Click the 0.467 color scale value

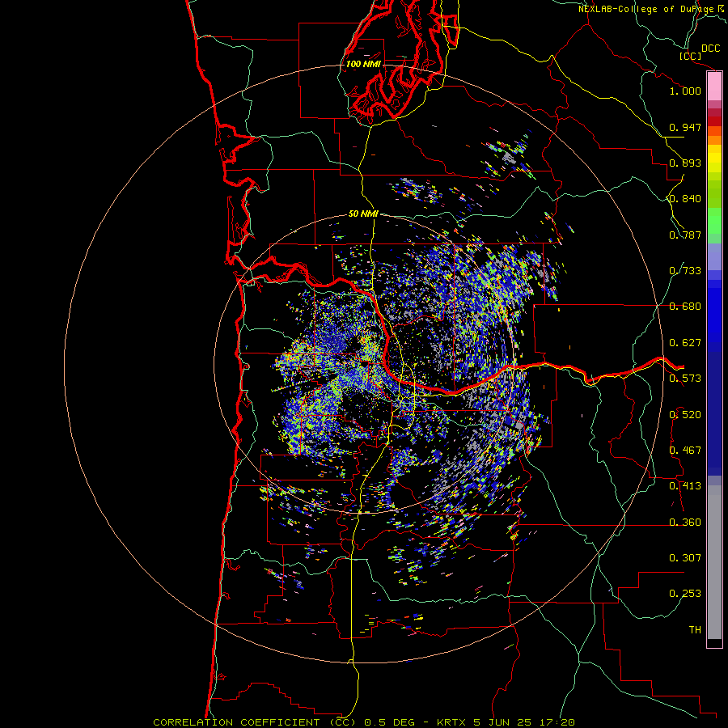[x=685, y=451]
